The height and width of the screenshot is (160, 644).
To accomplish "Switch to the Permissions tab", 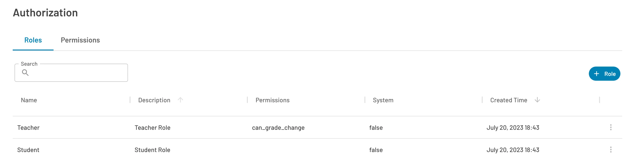I will (80, 40).
